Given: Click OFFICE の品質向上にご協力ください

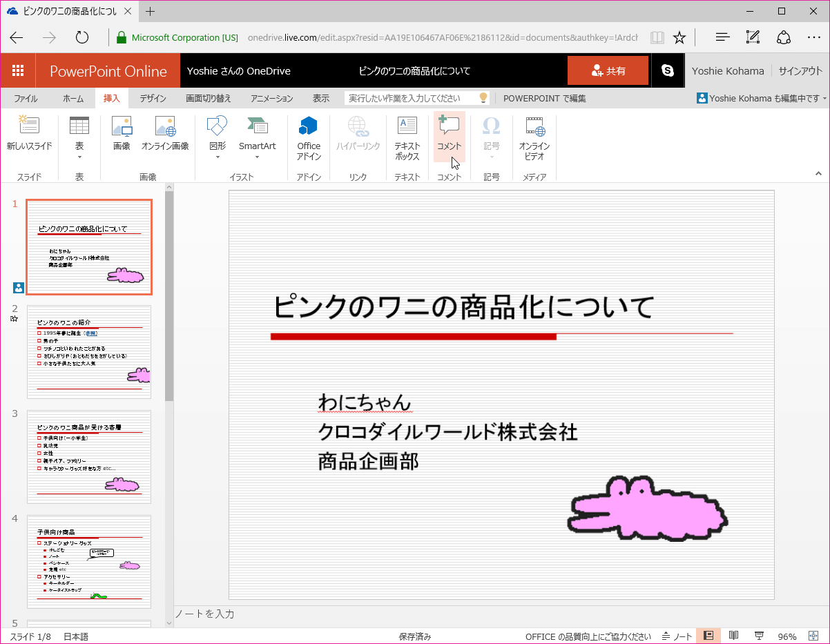Looking at the screenshot, I should click(588, 636).
